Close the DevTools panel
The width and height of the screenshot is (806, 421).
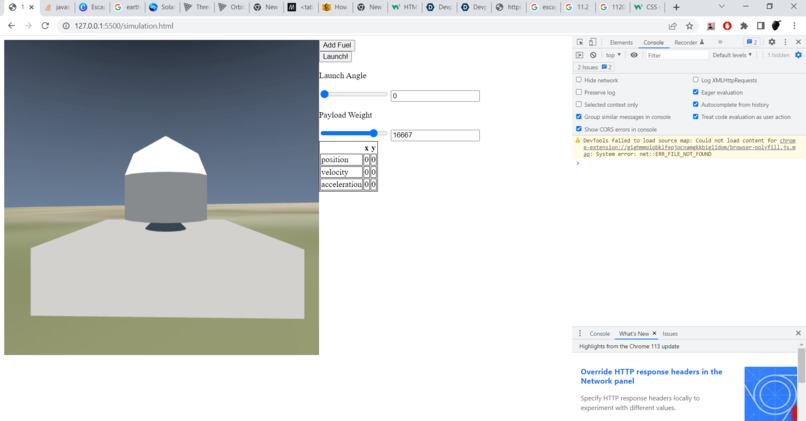(798, 42)
